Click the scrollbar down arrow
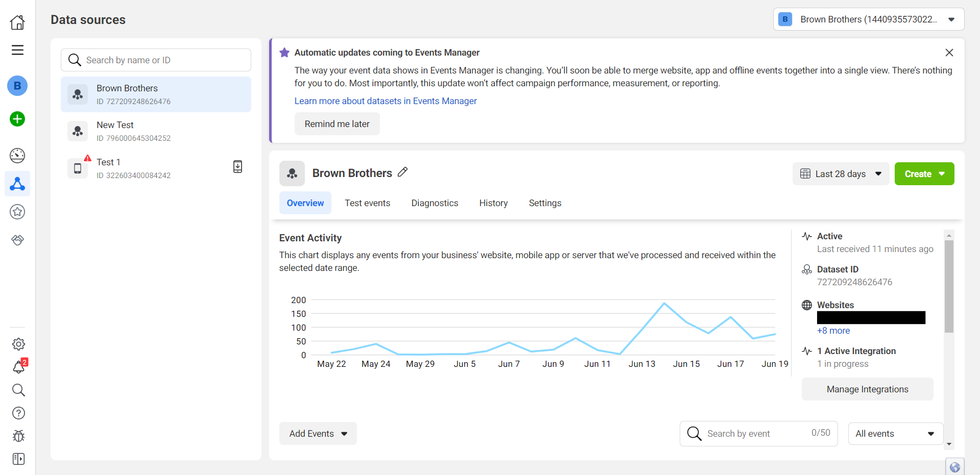The width and height of the screenshot is (980, 475). coord(949,444)
